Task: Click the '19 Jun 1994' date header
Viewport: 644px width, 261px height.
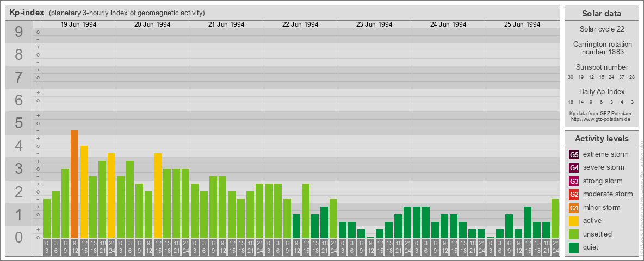Action: (78, 24)
